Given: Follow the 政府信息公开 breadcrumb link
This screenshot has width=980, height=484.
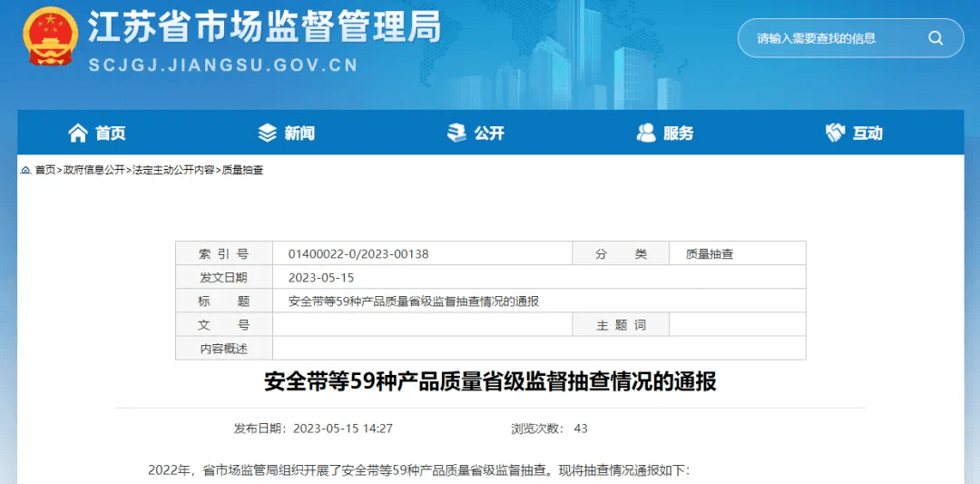Looking at the screenshot, I should pyautogui.click(x=93, y=170).
